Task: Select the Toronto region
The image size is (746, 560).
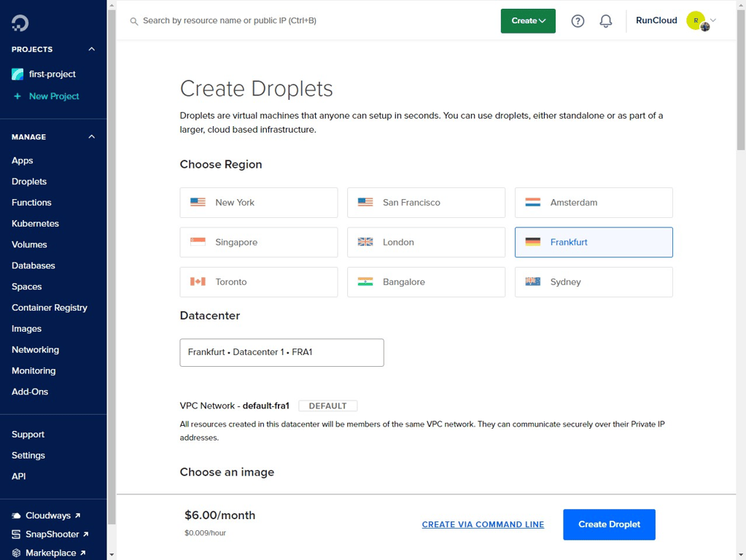Action: point(259,282)
